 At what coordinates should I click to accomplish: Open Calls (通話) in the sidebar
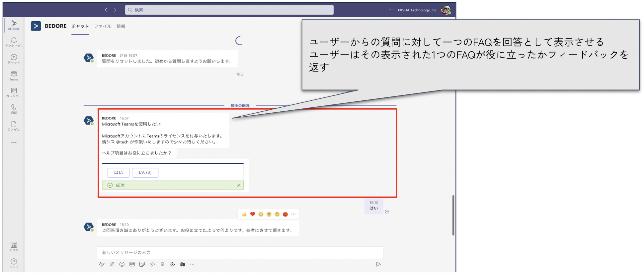point(14,109)
